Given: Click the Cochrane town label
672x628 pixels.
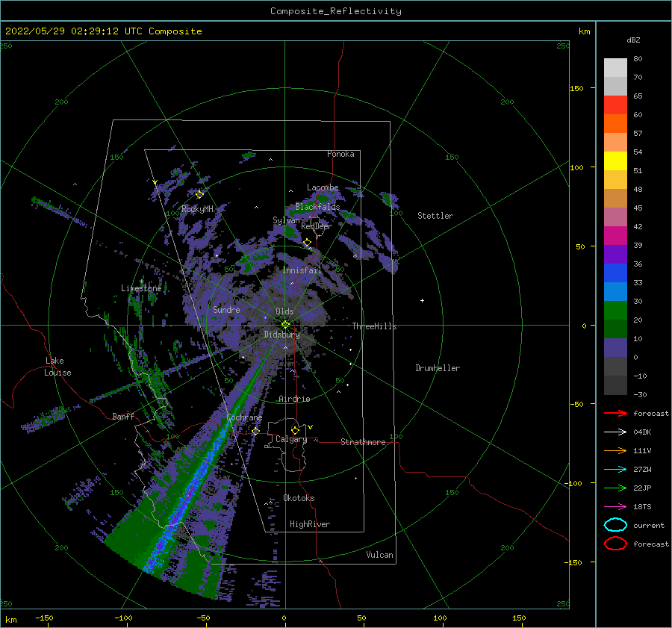Looking at the screenshot, I should coord(244,417).
